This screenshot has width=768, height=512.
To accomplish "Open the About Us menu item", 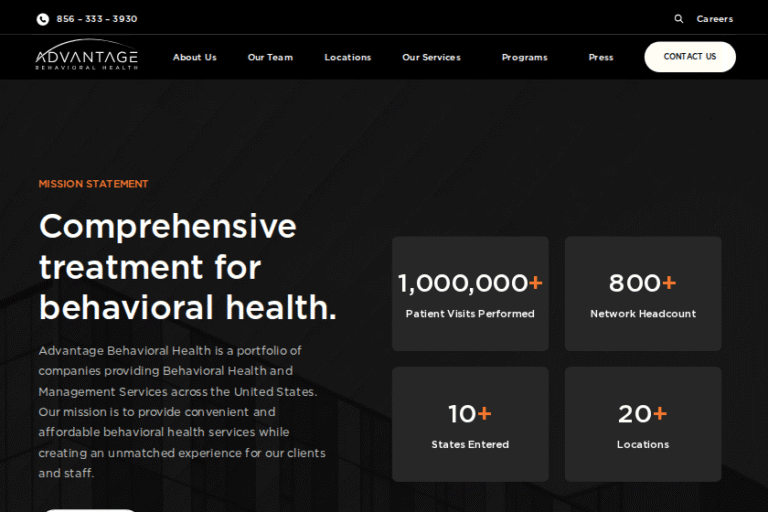I will tap(194, 58).
